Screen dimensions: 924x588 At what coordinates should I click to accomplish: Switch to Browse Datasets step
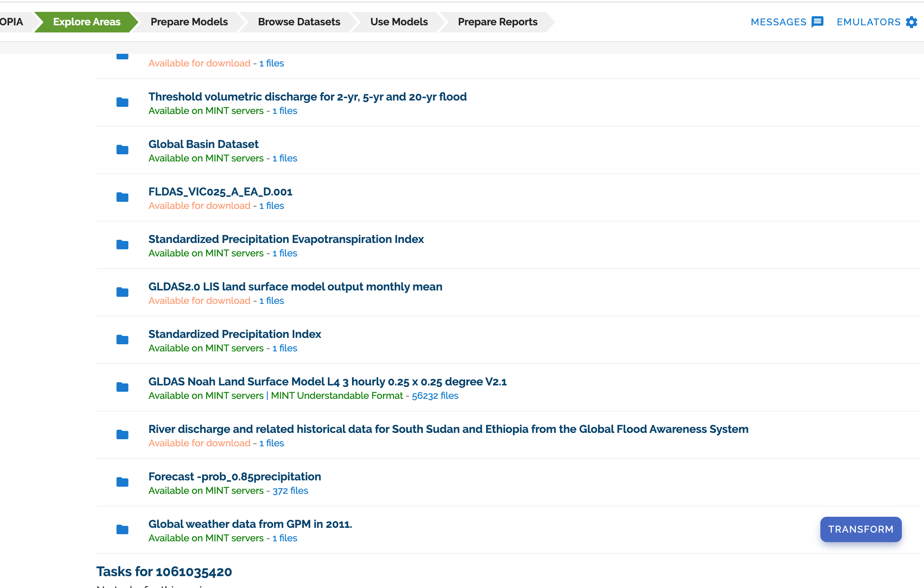[299, 22]
